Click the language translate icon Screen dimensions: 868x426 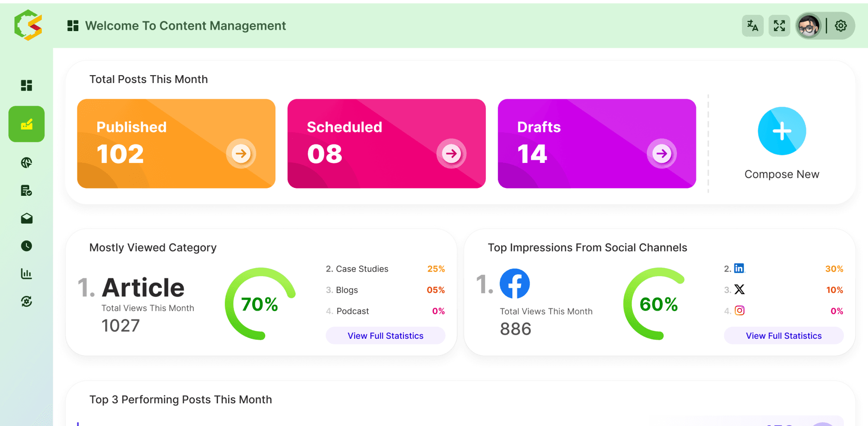click(753, 26)
